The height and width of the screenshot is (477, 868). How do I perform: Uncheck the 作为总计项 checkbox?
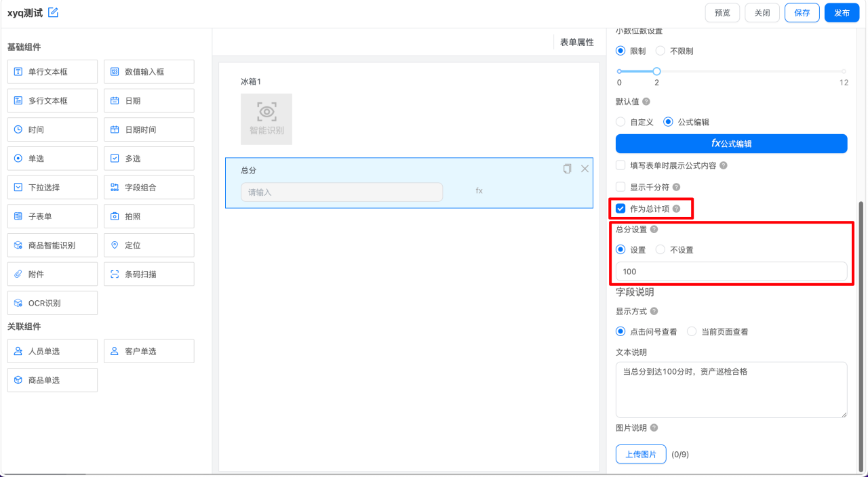coord(620,209)
